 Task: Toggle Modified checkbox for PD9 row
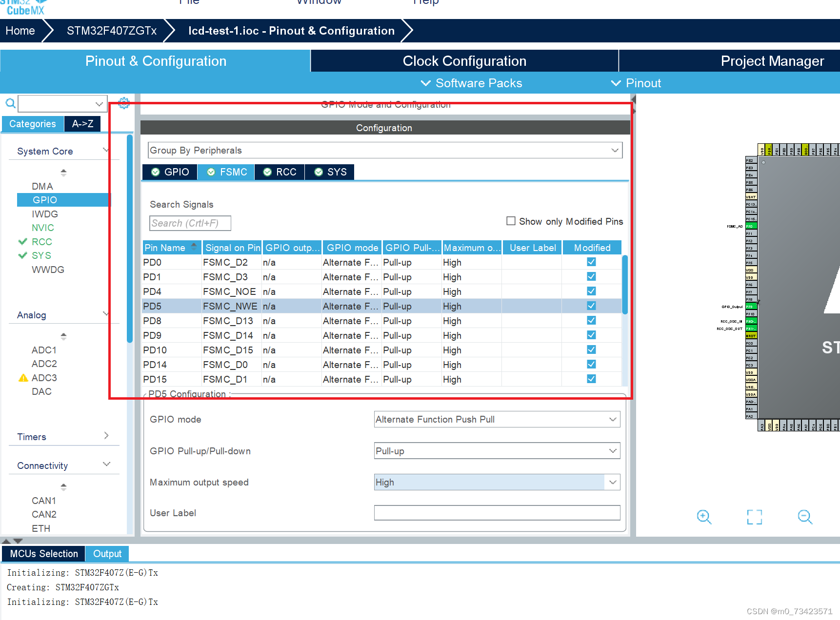(591, 335)
